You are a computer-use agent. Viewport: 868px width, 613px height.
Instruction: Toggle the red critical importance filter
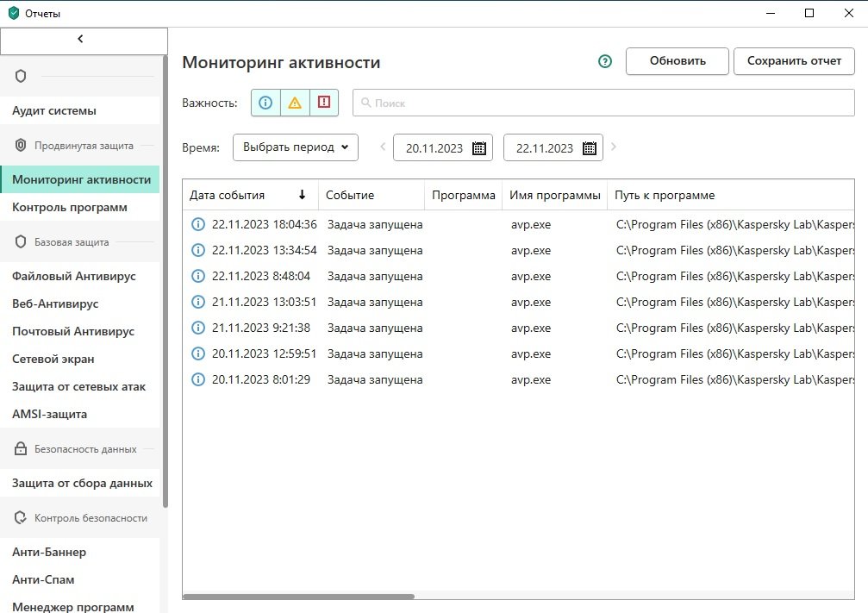[324, 103]
